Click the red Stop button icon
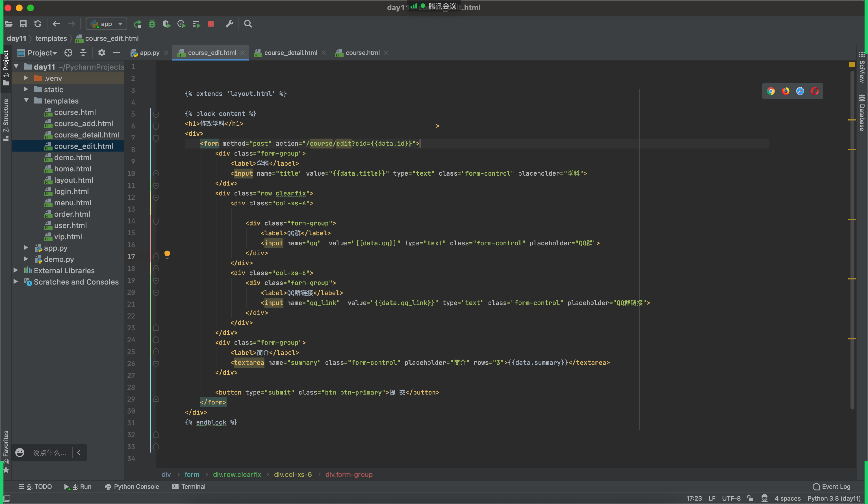The image size is (868, 504). pos(211,24)
